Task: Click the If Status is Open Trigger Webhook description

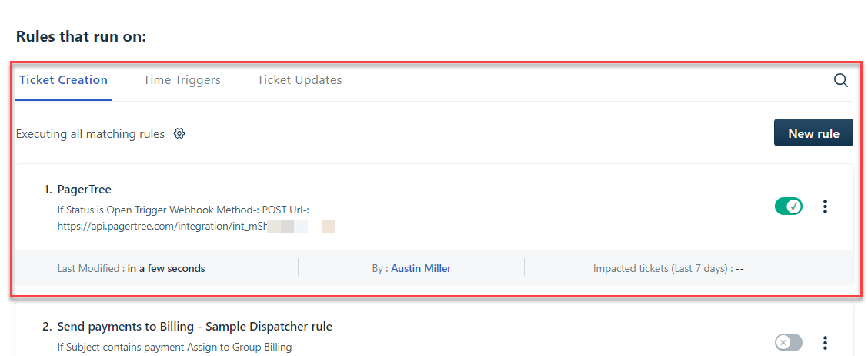Action: [x=188, y=209]
